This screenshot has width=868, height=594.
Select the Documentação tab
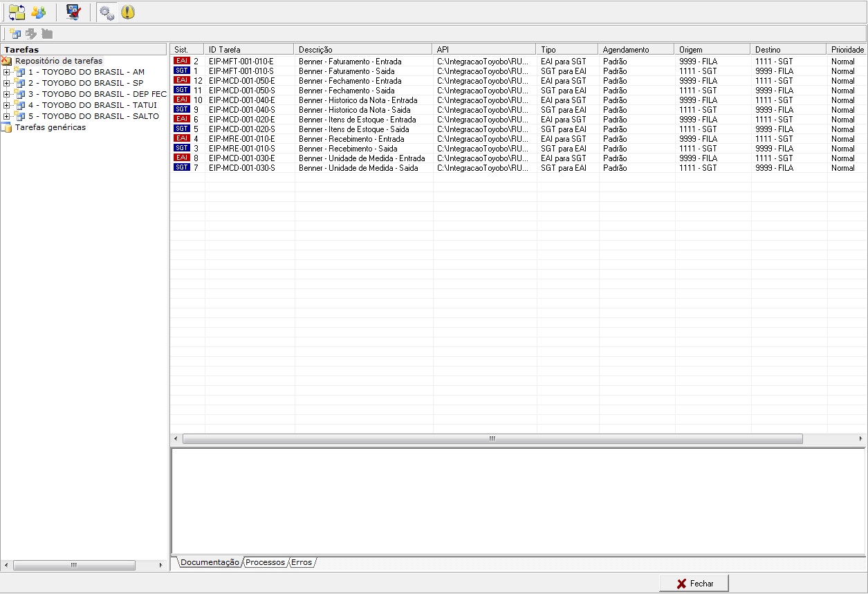(x=210, y=563)
